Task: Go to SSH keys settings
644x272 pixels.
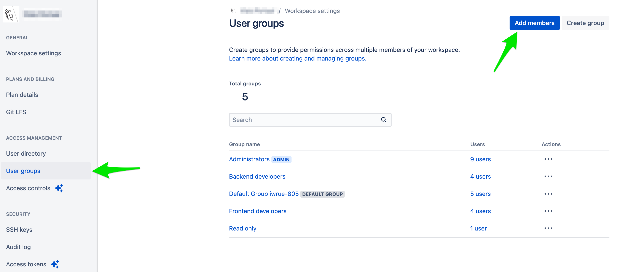Action: tap(19, 229)
